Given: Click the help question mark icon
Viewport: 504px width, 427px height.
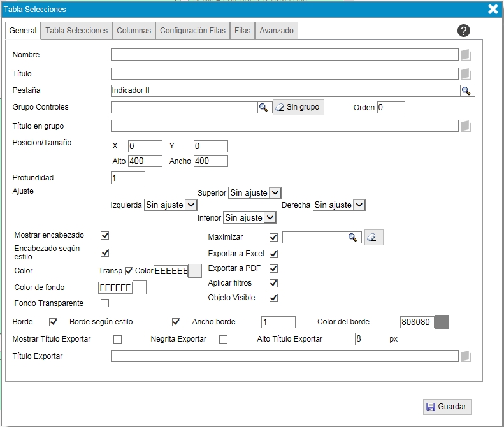Looking at the screenshot, I should click(464, 31).
